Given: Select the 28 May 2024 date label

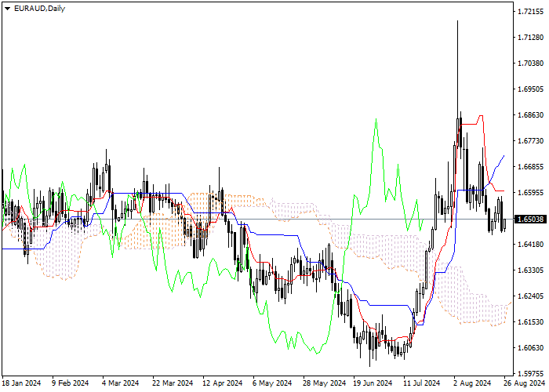Looking at the screenshot, I should (323, 383).
